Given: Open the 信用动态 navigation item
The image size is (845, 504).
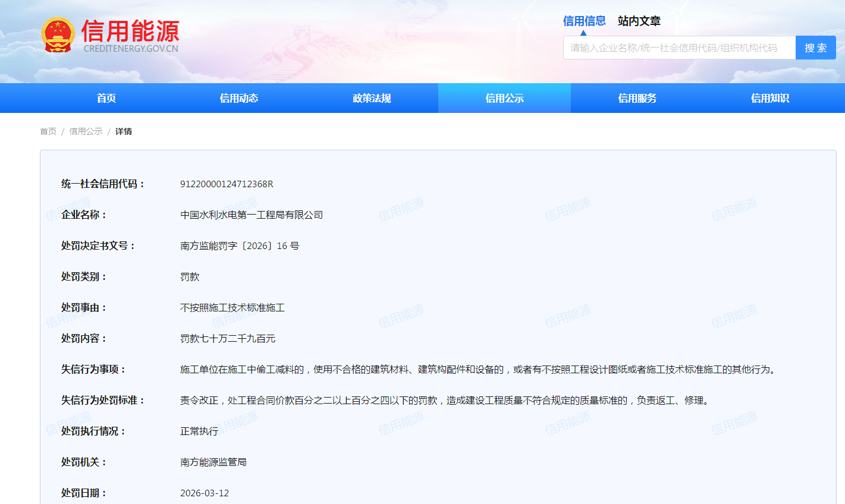Looking at the screenshot, I should 239,98.
